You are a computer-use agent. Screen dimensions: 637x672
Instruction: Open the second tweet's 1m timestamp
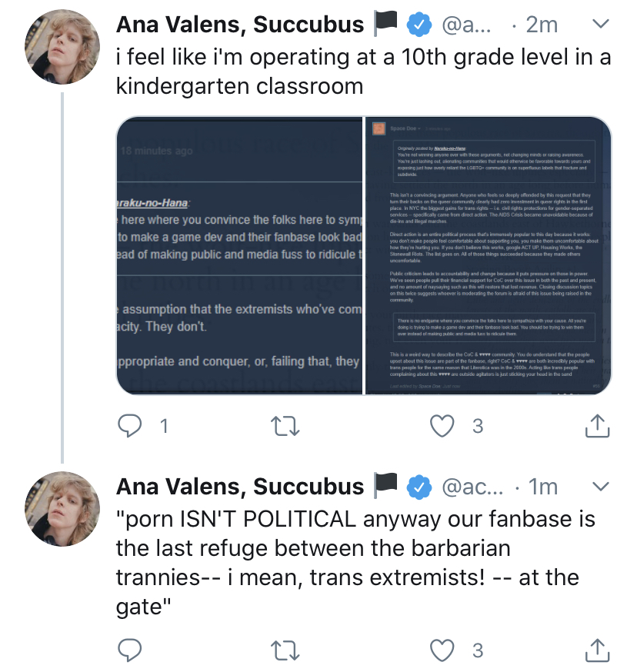(543, 486)
